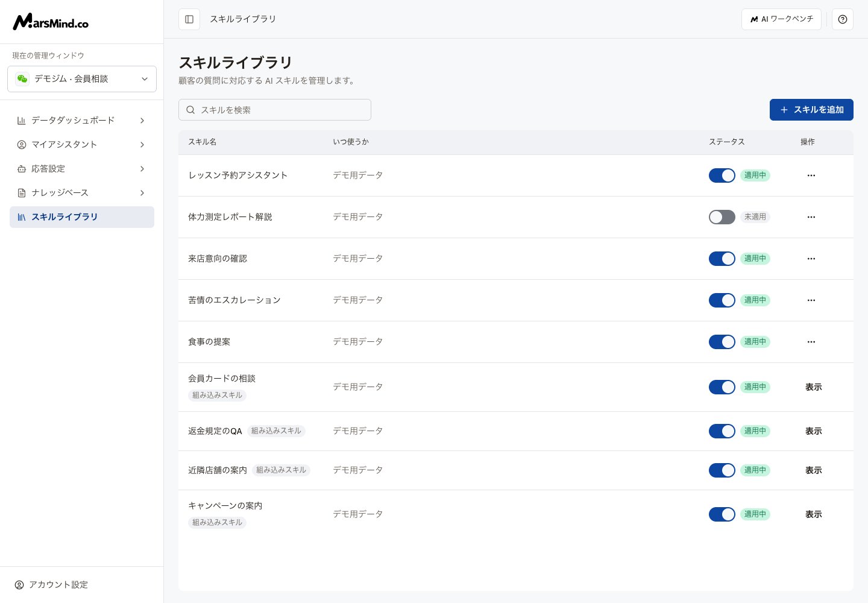Open ellipsis menu for 体力測定レポート解説

click(811, 217)
